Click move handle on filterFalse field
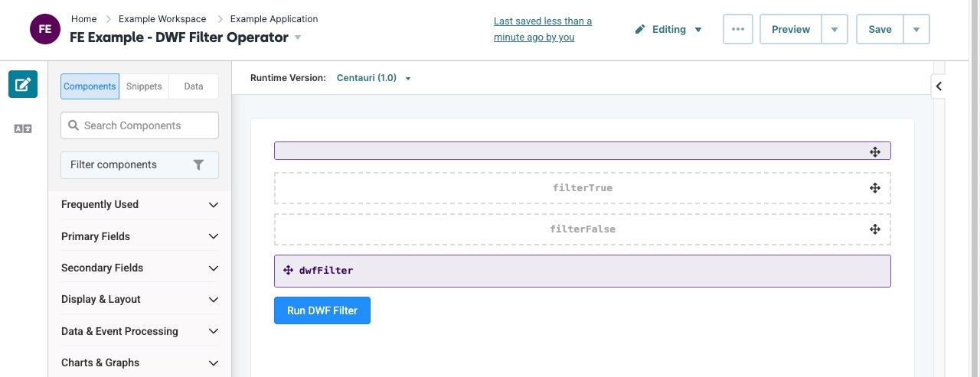 pyautogui.click(x=874, y=229)
